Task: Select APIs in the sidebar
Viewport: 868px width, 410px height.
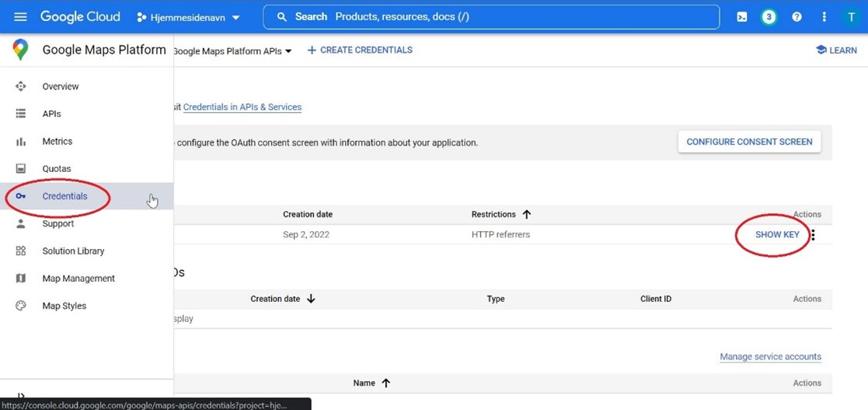Action: 86,114
